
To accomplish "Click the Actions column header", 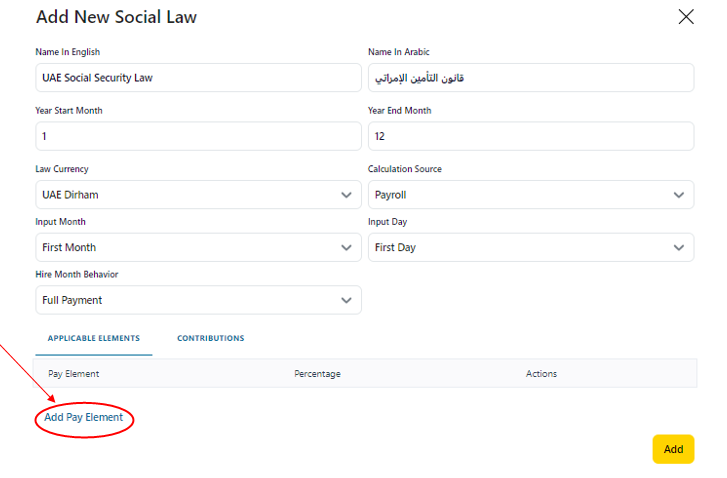I will coord(541,374).
